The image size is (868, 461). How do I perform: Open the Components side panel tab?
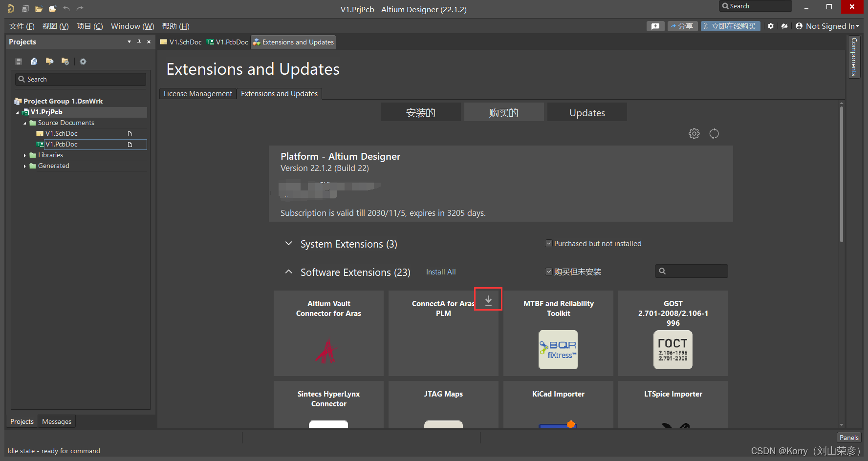854,57
